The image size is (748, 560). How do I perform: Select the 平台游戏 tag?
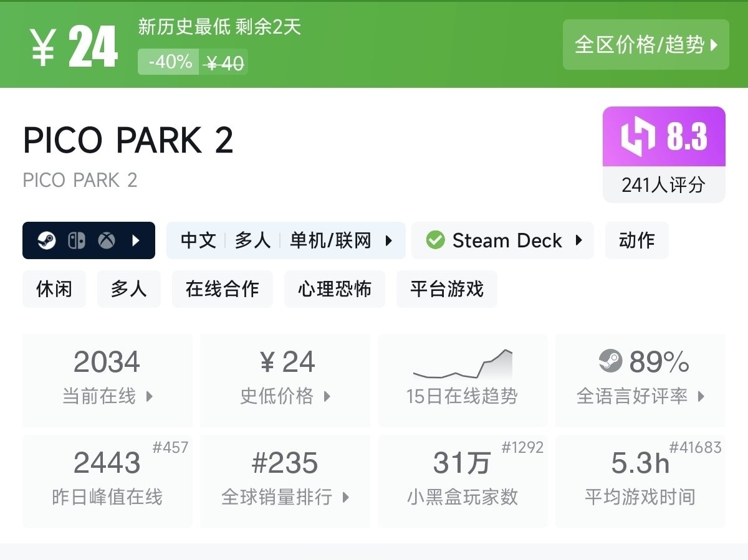(446, 289)
